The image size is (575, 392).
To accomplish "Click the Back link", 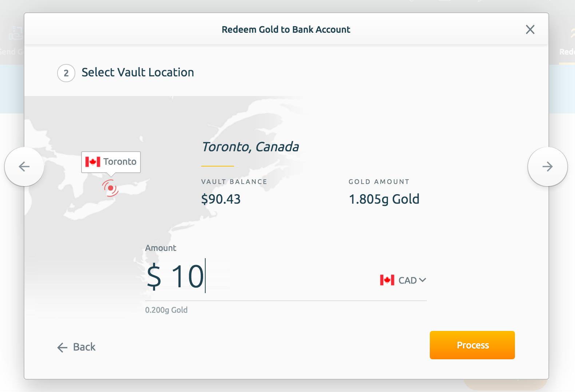I will click(76, 347).
